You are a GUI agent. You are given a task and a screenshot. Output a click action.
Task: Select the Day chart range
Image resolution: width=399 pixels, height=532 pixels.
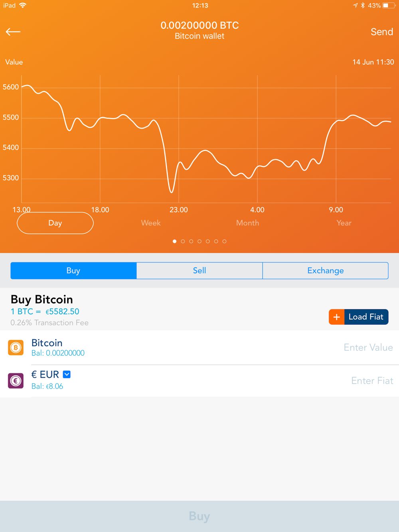click(55, 223)
